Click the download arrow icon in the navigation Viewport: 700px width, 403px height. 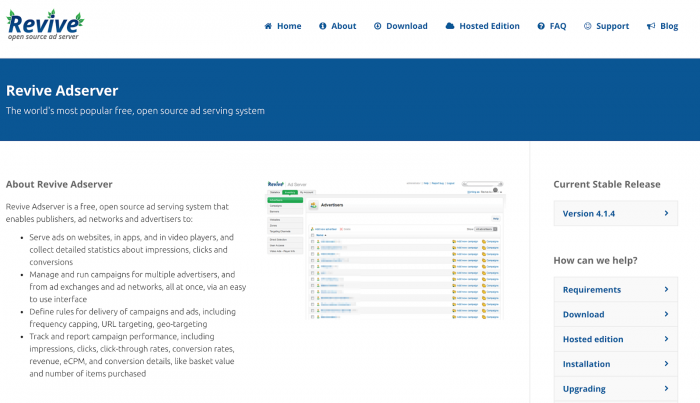pyautogui.click(x=377, y=26)
